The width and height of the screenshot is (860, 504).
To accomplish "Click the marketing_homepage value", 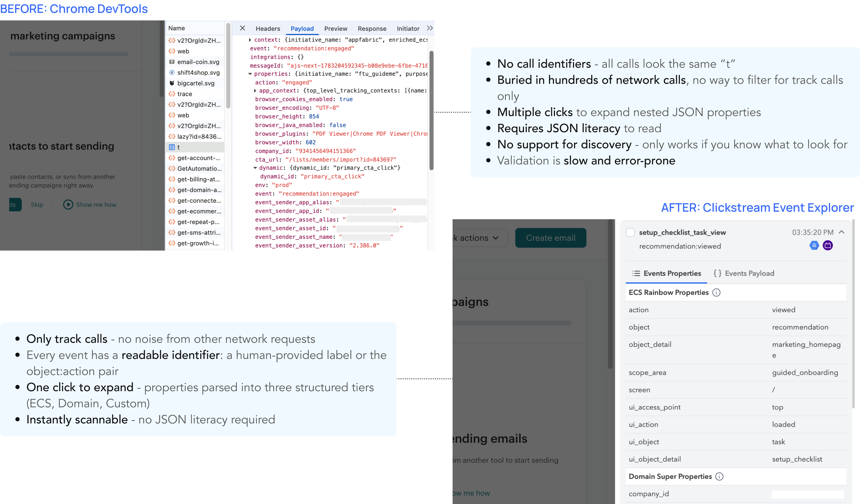I will coord(806,350).
